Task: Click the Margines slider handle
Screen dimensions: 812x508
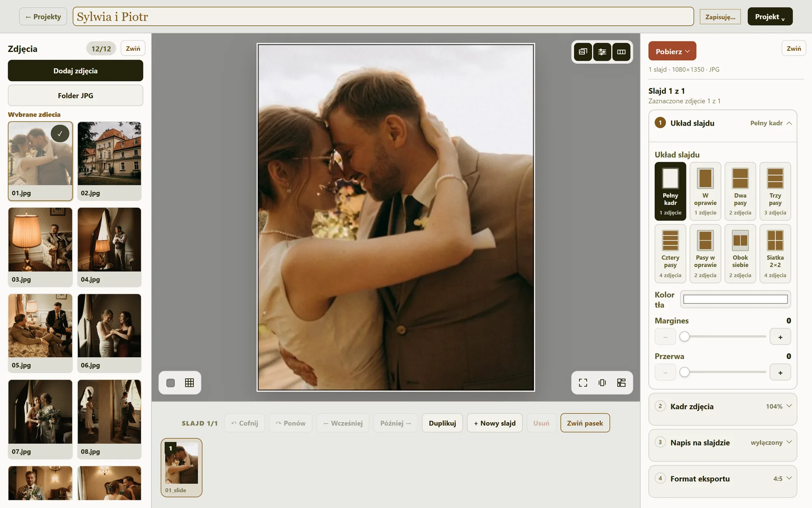Action: 685,336
